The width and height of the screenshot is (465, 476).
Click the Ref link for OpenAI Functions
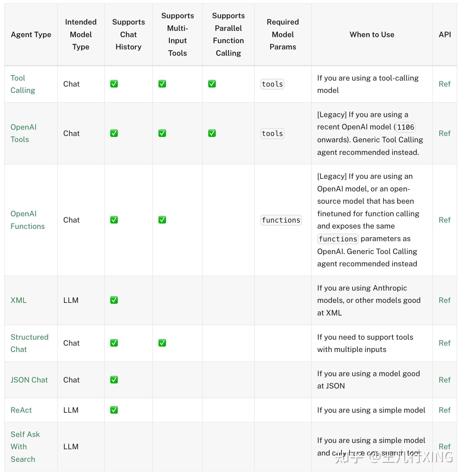445,220
